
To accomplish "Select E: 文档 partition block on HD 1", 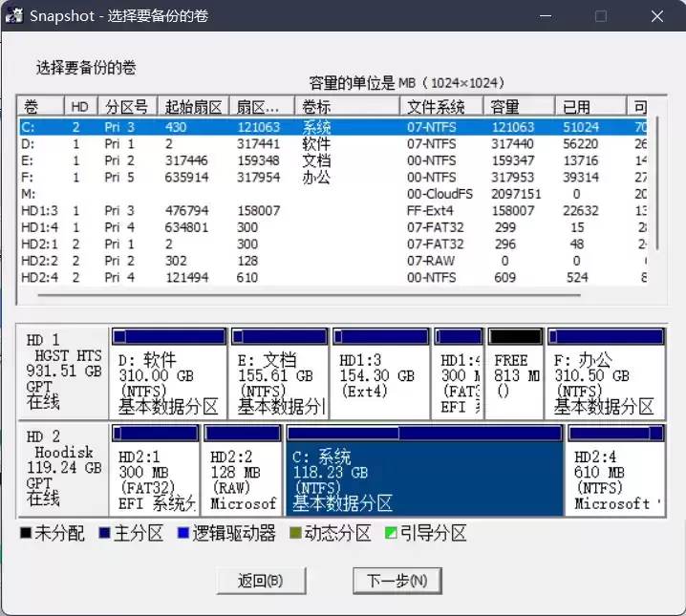I will point(280,373).
